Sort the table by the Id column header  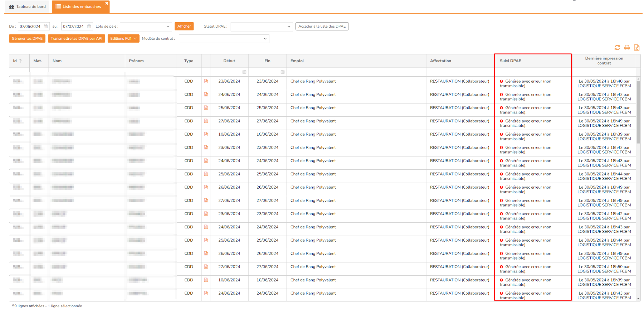tap(15, 61)
